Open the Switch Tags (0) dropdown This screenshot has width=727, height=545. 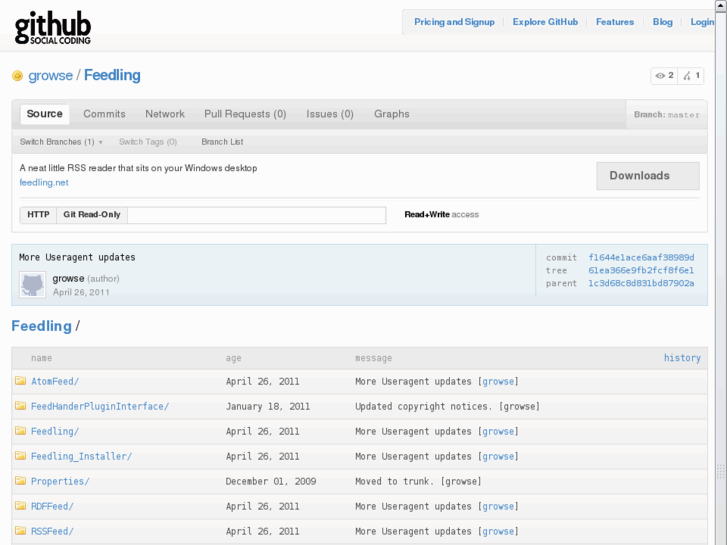(148, 142)
